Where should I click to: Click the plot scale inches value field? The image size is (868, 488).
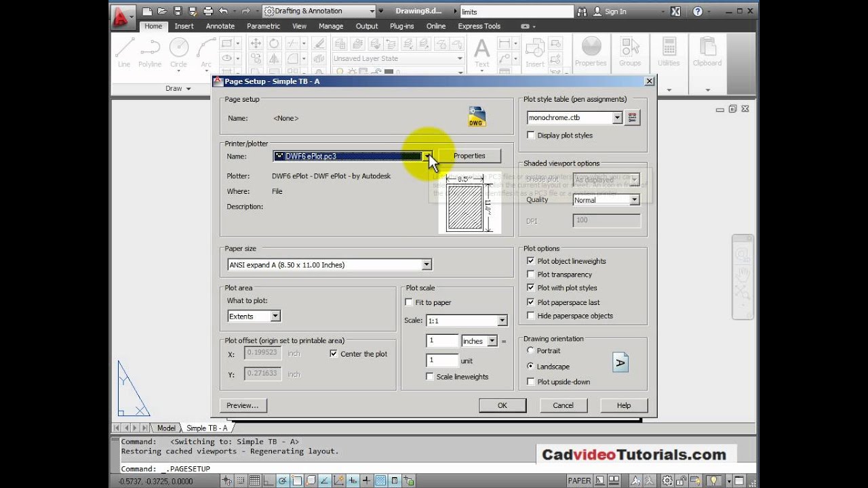click(442, 341)
